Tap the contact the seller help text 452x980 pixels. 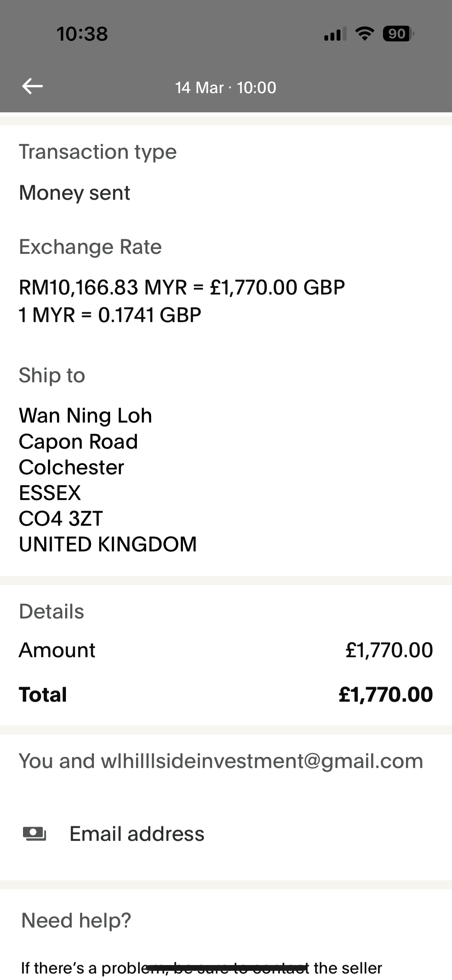pos(201,968)
